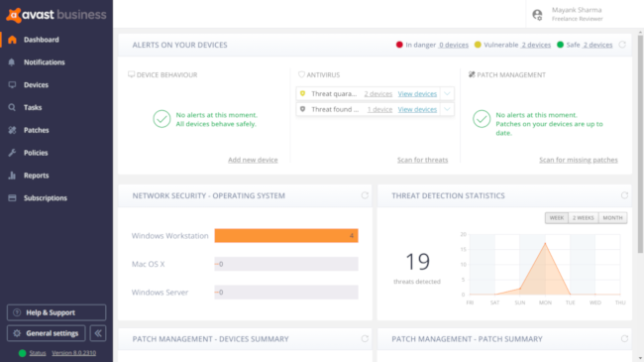This screenshot has width=644, height=362.
Task: Click the Subscriptions card icon
Action: [12, 198]
